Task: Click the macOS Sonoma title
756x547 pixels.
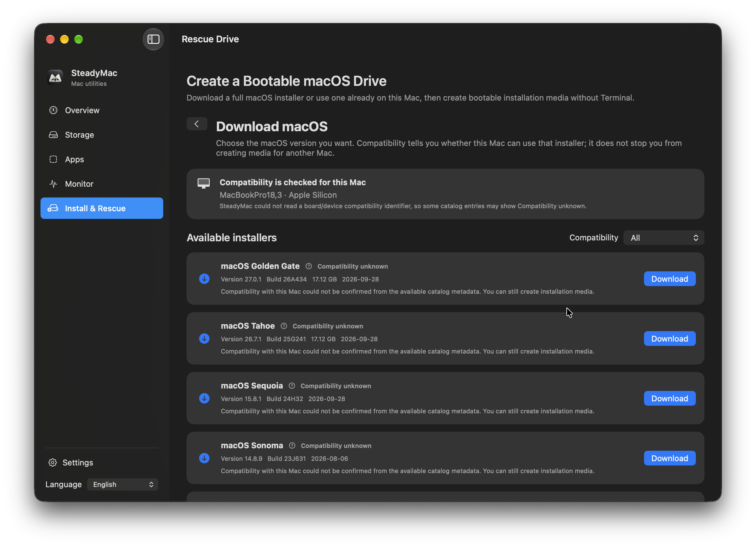Action: click(x=252, y=446)
